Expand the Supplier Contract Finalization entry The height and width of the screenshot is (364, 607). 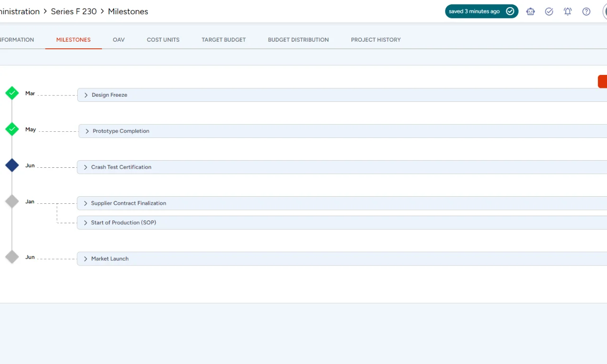[85, 203]
